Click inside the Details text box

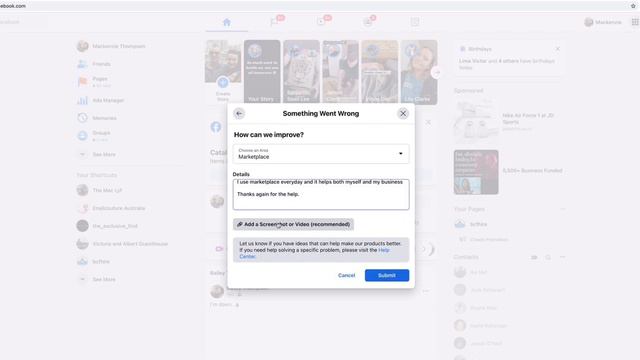pyautogui.click(x=321, y=194)
